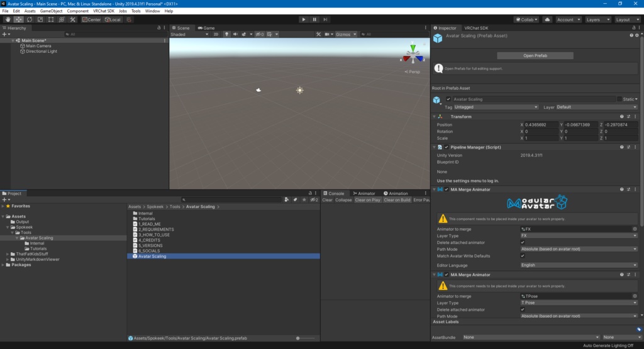Click search by label icon in Project

296,199
